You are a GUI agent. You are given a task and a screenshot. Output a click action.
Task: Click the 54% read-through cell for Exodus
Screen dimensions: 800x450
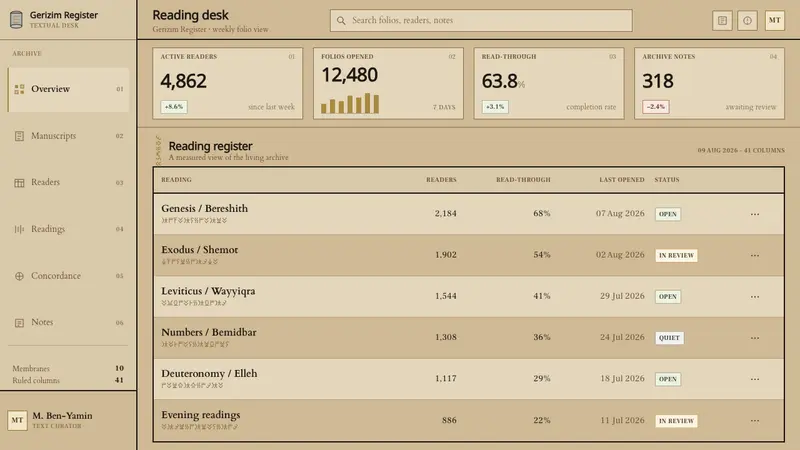tap(542, 255)
